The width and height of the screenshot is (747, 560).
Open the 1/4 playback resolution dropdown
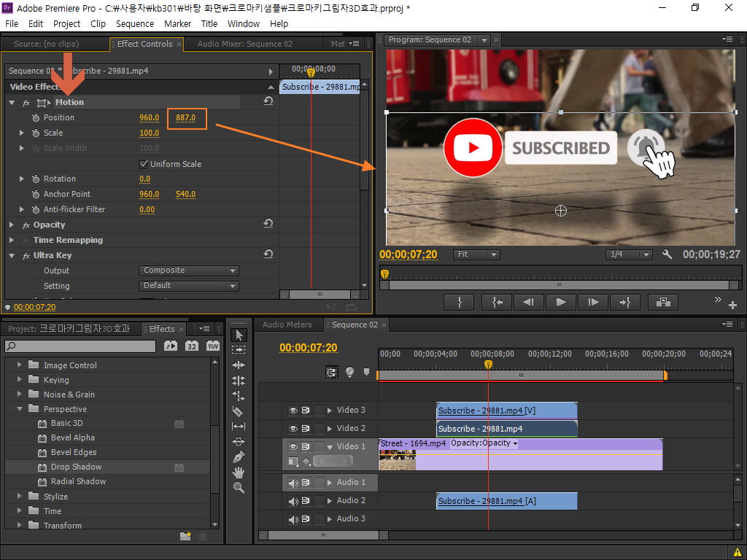click(629, 254)
